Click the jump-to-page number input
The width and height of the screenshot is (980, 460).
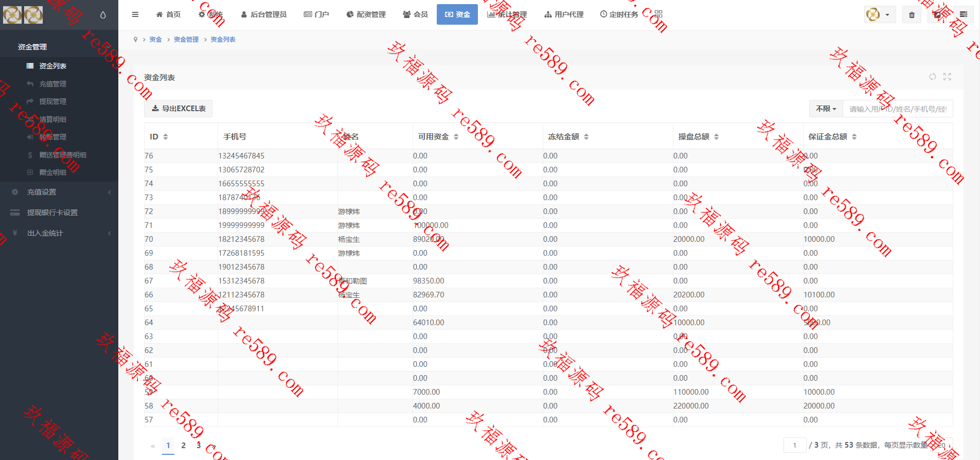[795, 445]
